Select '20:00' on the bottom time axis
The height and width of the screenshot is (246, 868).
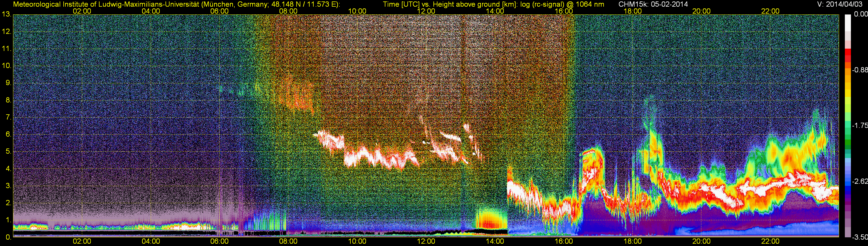(702, 242)
